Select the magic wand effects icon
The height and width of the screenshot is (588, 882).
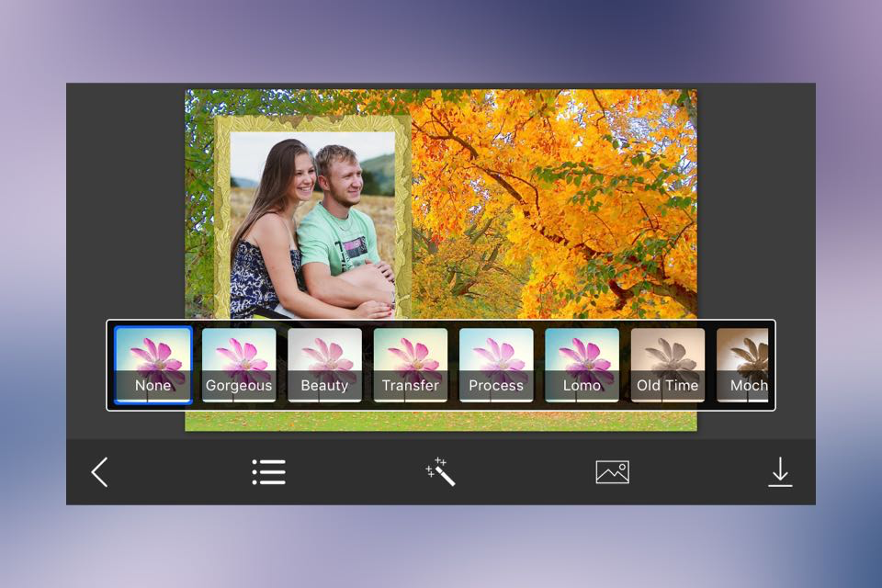tap(440, 471)
